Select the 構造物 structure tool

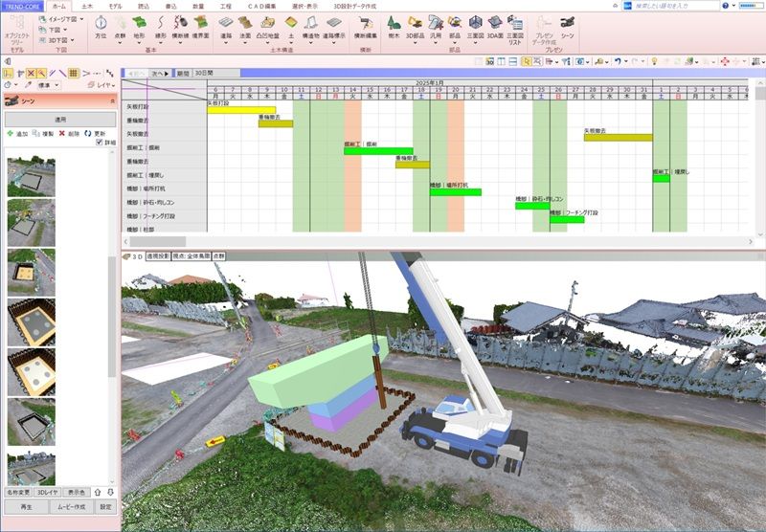pos(310,26)
